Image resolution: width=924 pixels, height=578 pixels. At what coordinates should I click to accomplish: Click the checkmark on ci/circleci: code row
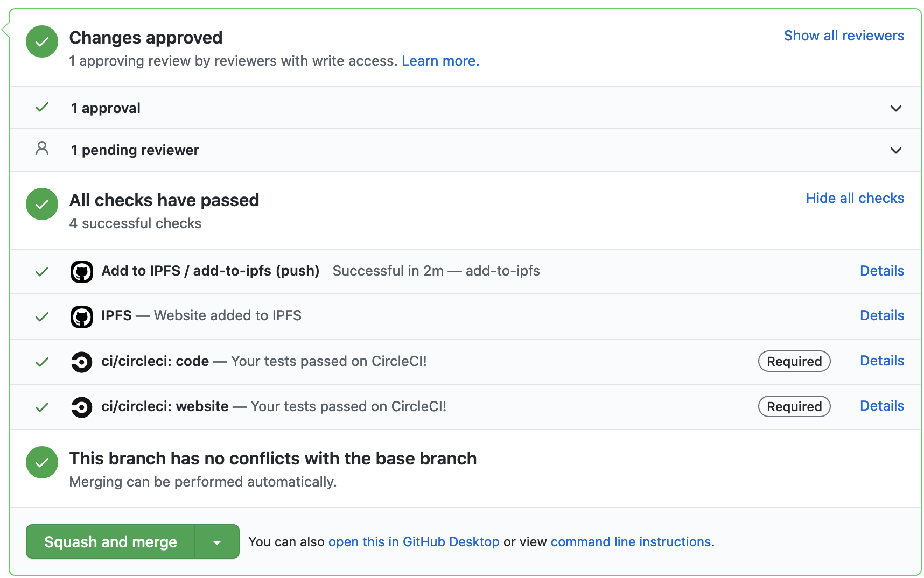click(42, 362)
